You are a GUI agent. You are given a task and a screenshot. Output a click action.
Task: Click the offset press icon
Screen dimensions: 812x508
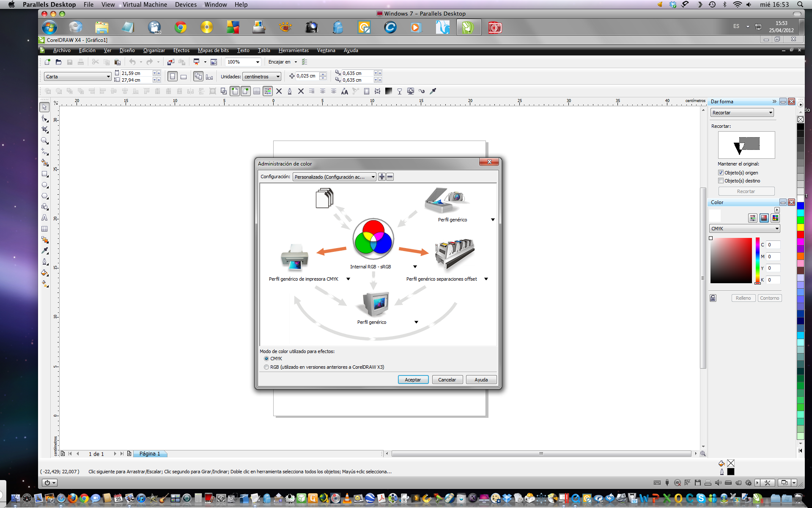click(455, 254)
